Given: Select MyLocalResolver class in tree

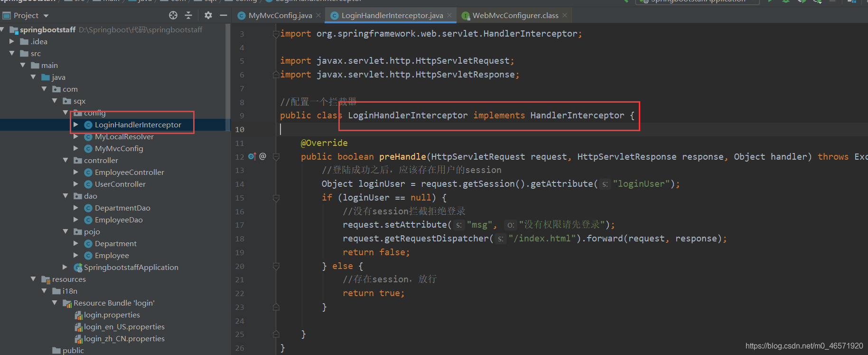Looking at the screenshot, I should point(124,137).
